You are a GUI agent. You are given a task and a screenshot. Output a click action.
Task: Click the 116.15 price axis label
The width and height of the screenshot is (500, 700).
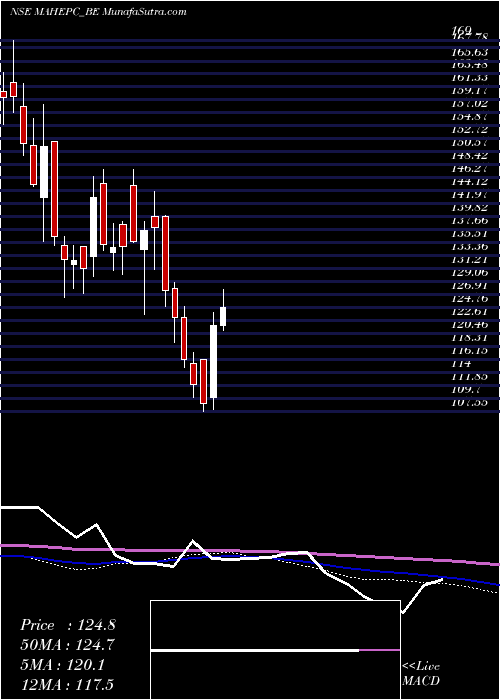pos(469,350)
